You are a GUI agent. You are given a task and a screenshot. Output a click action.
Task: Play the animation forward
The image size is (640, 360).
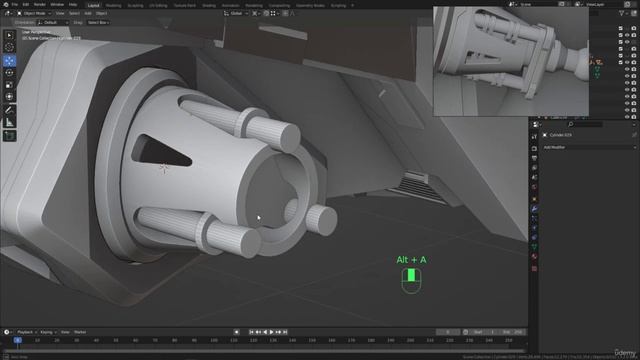272,332
